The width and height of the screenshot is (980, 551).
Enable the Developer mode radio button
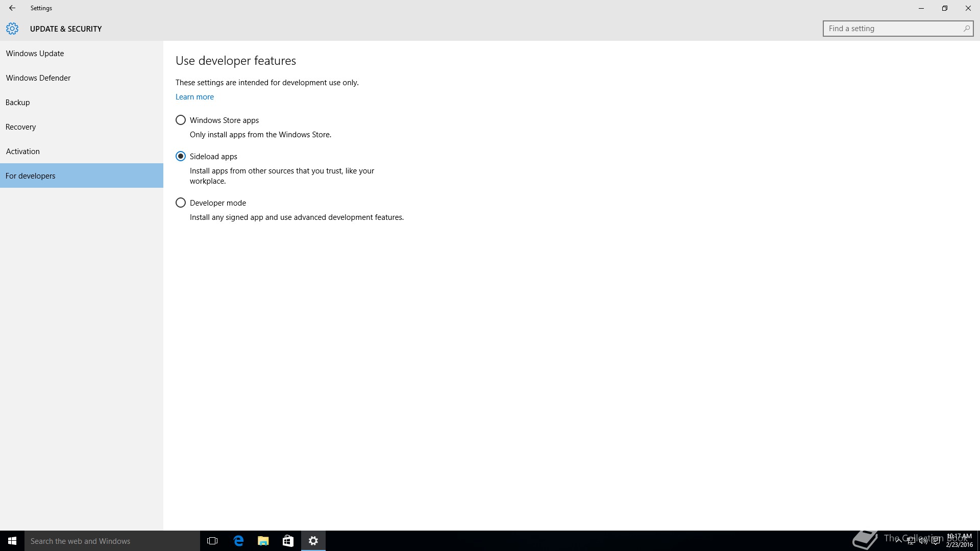coord(181,203)
